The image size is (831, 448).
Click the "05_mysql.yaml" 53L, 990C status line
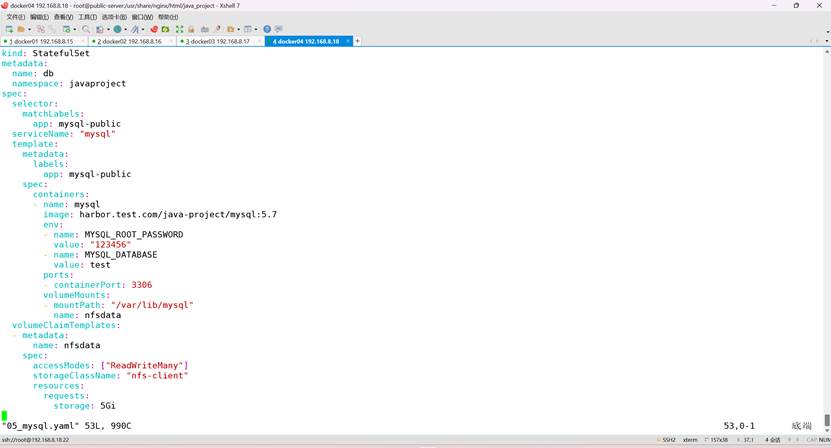pyautogui.click(x=67, y=426)
